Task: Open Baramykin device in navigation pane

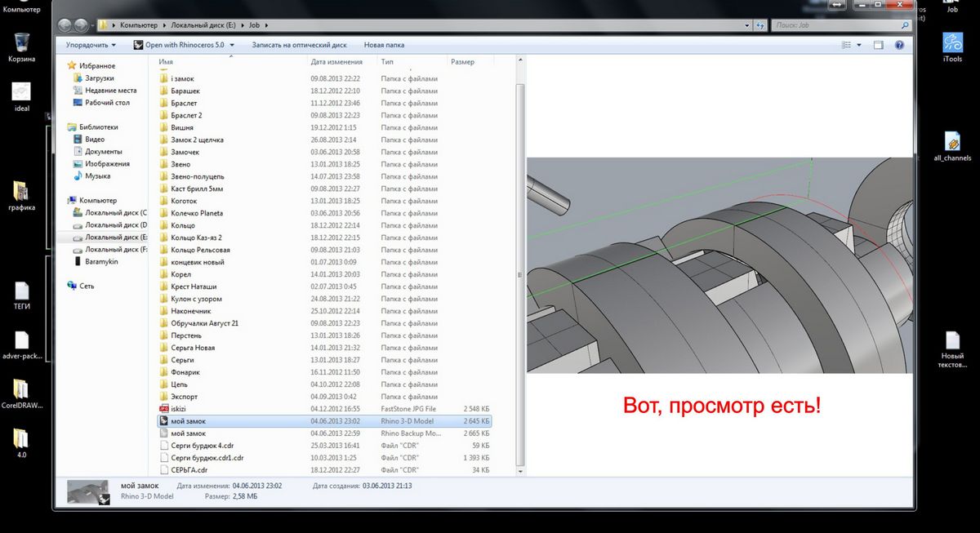Action: [x=101, y=261]
